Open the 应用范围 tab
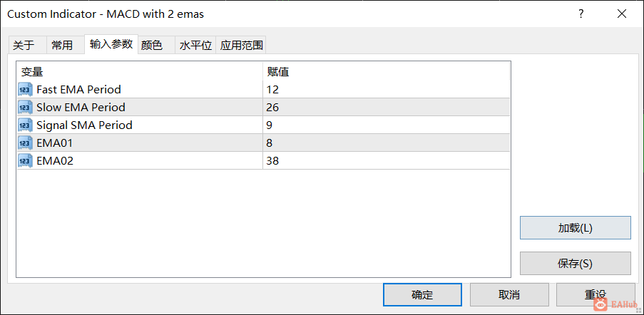The height and width of the screenshot is (315, 644). point(242,45)
